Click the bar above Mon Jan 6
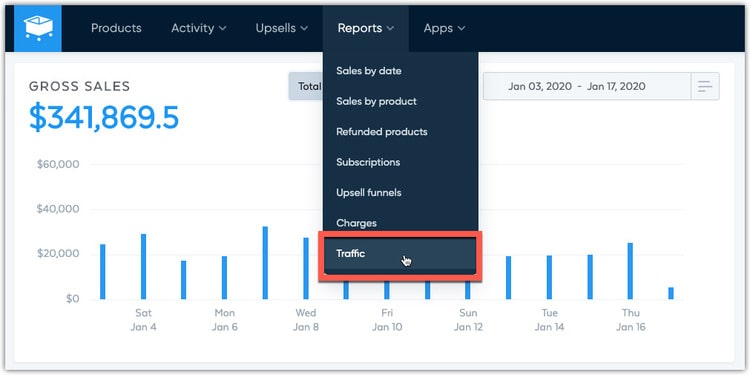750x375 pixels. pyautogui.click(x=224, y=278)
